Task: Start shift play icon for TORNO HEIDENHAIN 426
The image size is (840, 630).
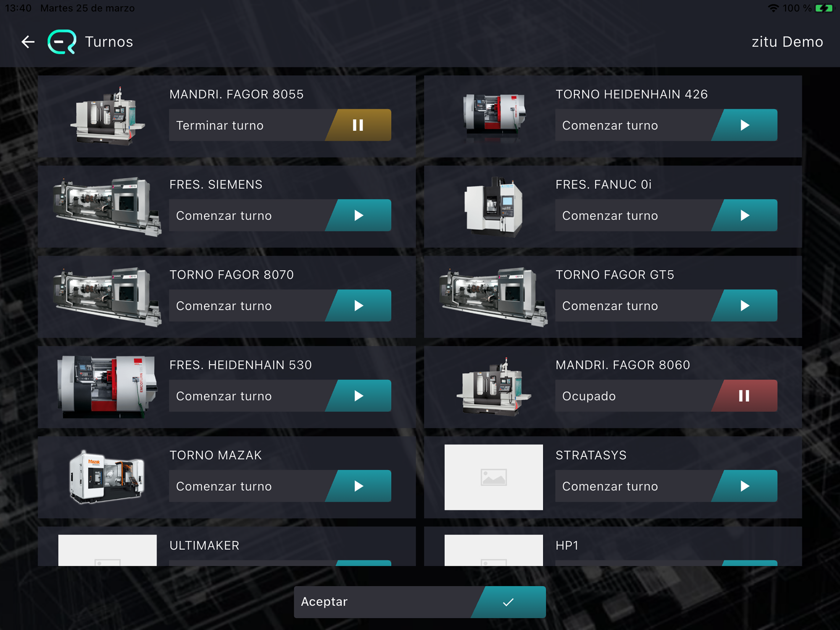Action: coord(744,125)
